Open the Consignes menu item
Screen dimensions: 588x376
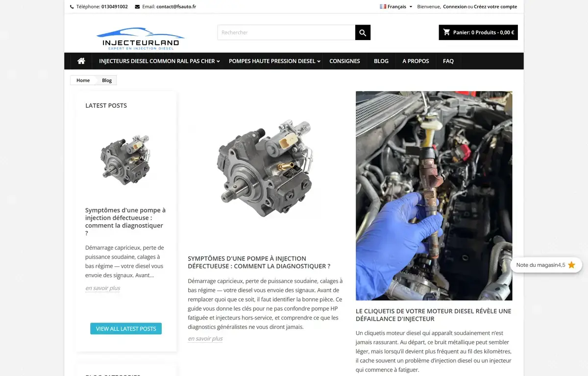point(344,61)
